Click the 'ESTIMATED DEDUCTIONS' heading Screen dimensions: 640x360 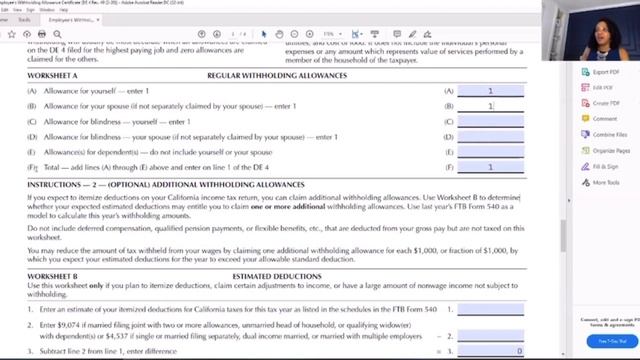pyautogui.click(x=277, y=276)
